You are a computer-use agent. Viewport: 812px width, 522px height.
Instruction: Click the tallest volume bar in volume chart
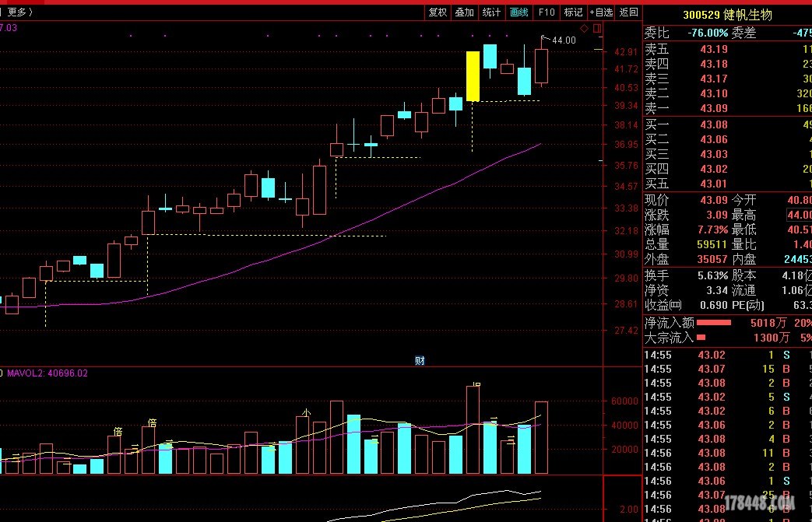point(473,429)
